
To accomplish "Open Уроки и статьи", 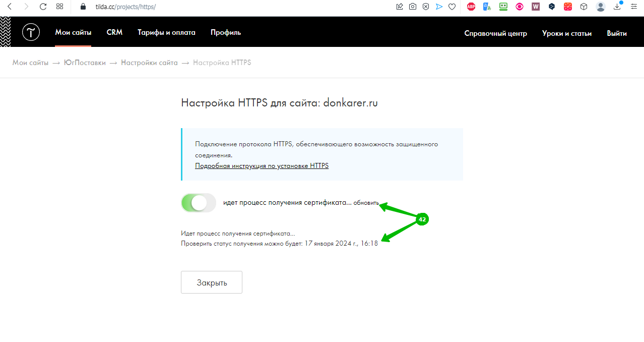I will (567, 33).
